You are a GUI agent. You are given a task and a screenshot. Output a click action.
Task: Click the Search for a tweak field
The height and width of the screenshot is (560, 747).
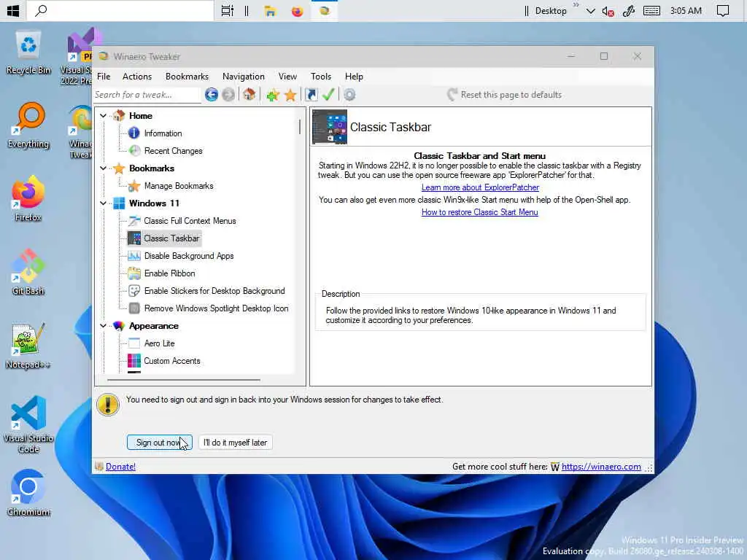pyautogui.click(x=147, y=95)
